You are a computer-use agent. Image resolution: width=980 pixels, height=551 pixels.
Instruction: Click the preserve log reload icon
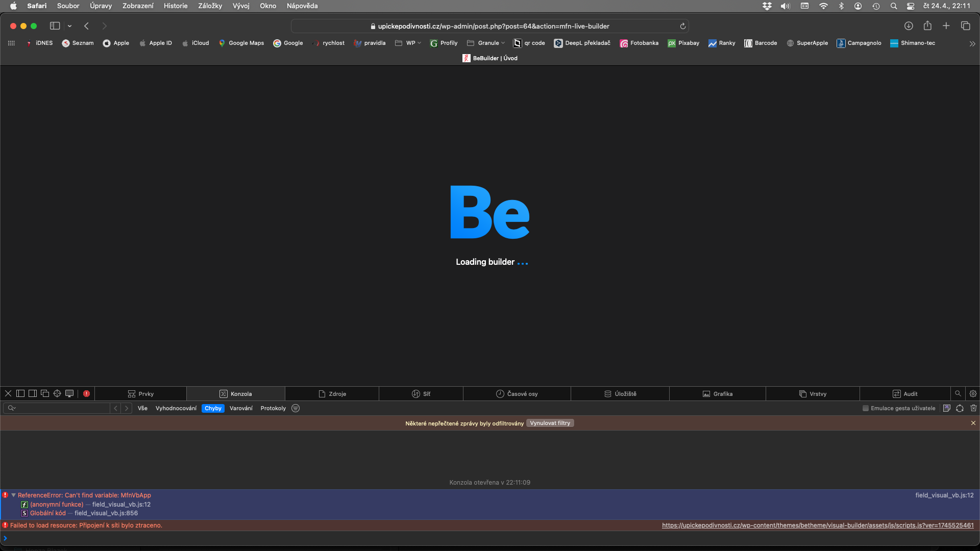click(x=960, y=408)
